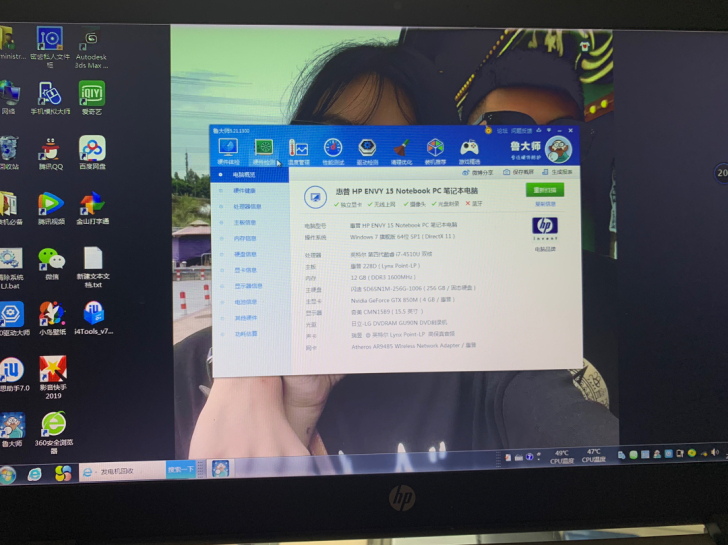The image size is (728, 545).
Task: Click the volume speaker tray icon
Action: click(x=715, y=453)
